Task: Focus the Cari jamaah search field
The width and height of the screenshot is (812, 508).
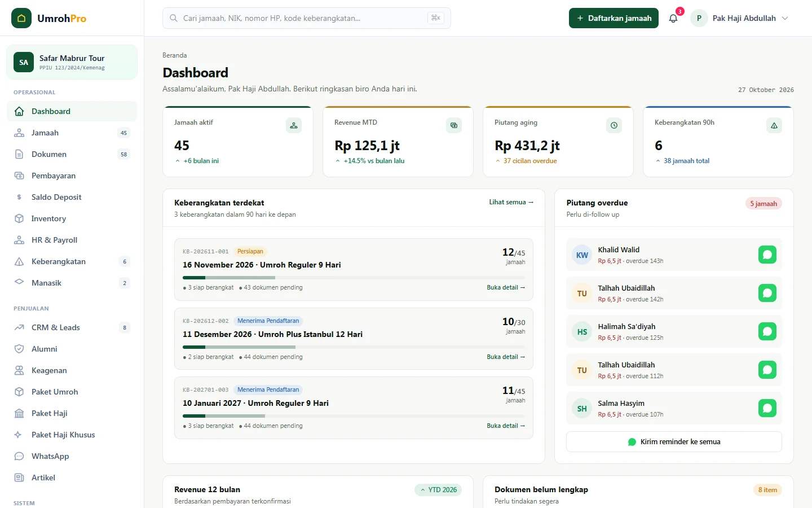Action: (307, 18)
